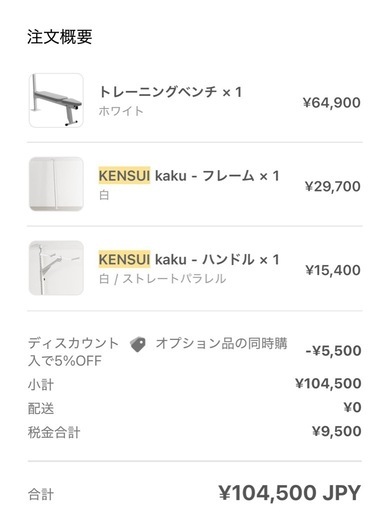Click the -¥5,500 discount amount

click(333, 351)
